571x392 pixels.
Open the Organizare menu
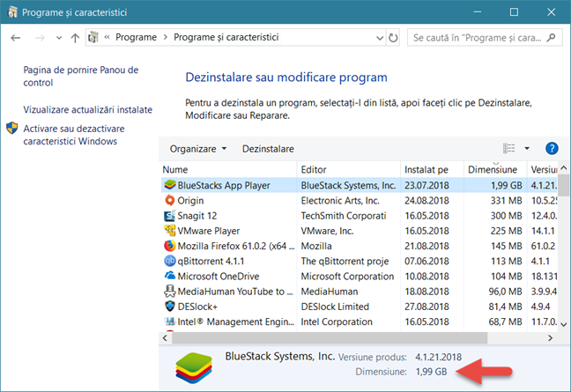(x=198, y=149)
